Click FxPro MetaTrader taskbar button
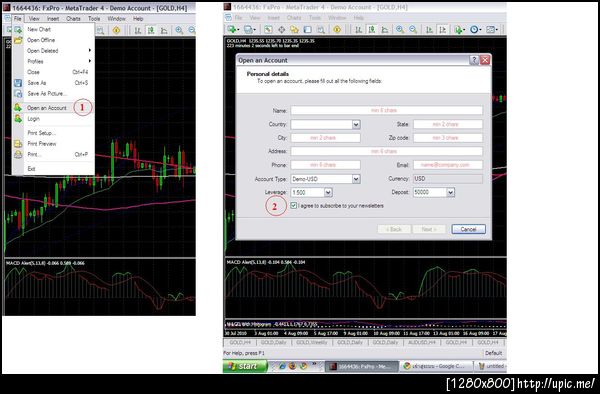The width and height of the screenshot is (600, 394). (x=362, y=366)
